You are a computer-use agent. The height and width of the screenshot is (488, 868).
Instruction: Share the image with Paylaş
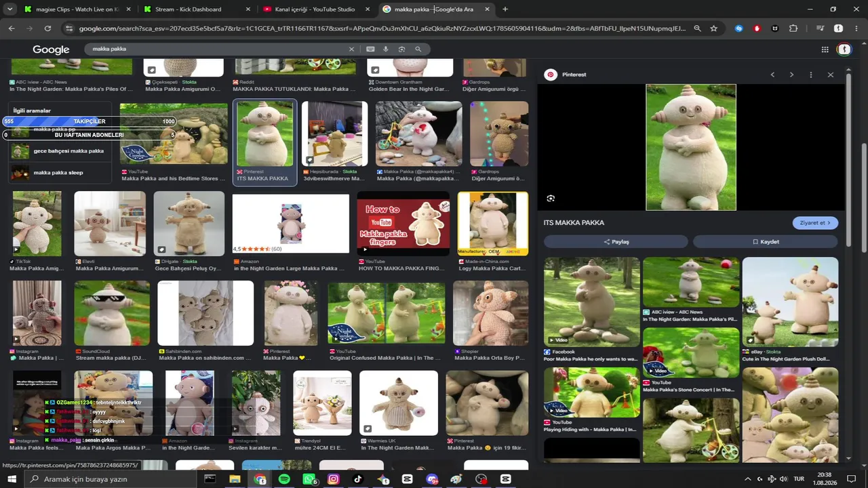pyautogui.click(x=616, y=242)
